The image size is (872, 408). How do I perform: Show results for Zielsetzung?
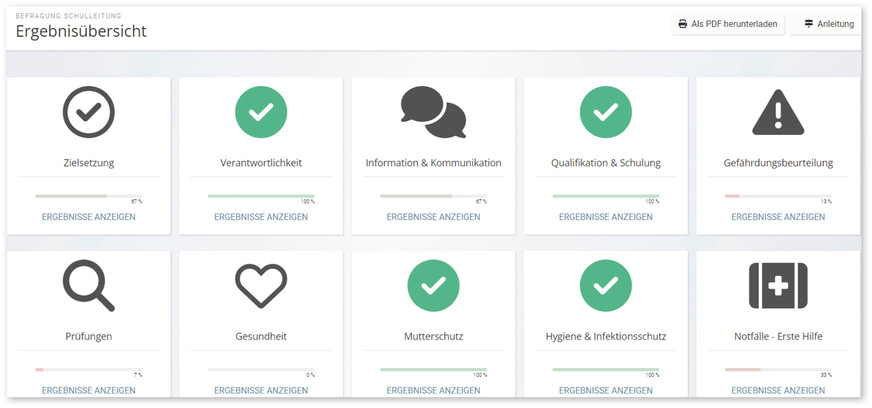[x=89, y=216]
